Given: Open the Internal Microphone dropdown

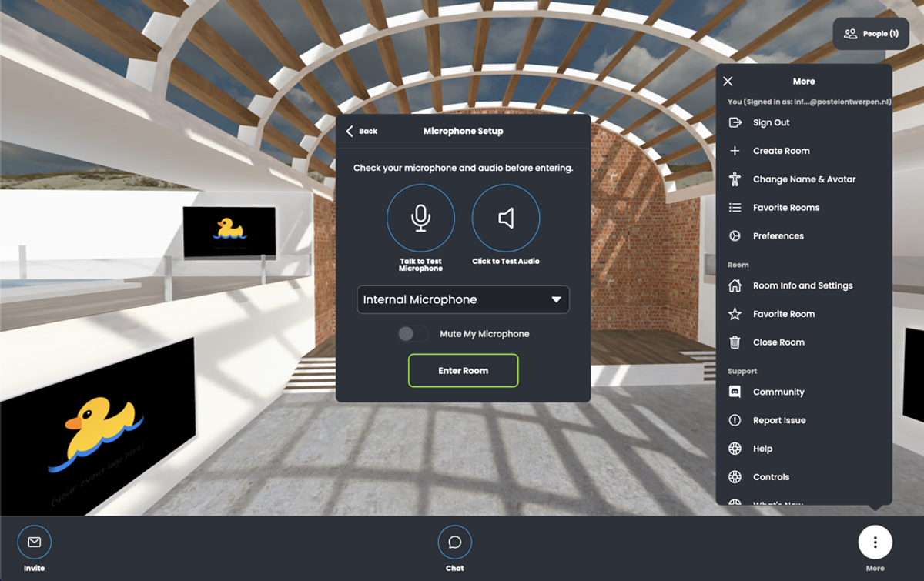Looking at the screenshot, I should point(462,299).
